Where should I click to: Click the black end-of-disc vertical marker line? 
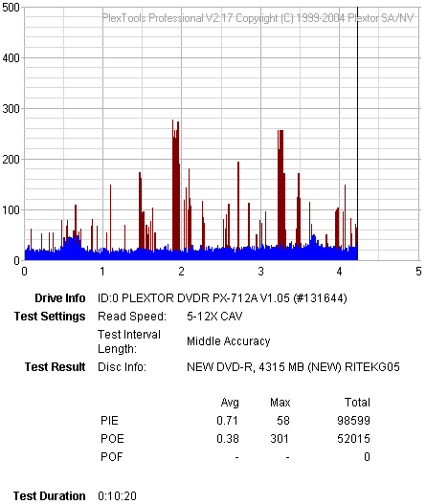(357, 133)
